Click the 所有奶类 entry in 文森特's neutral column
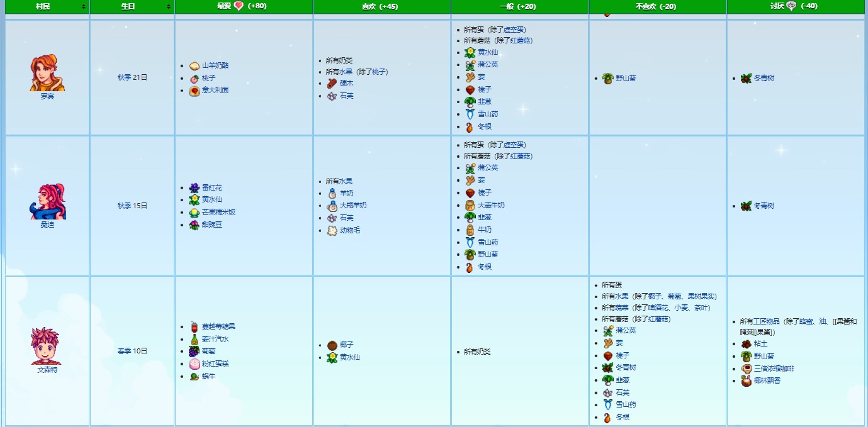This screenshot has height=427, width=868. tap(477, 352)
